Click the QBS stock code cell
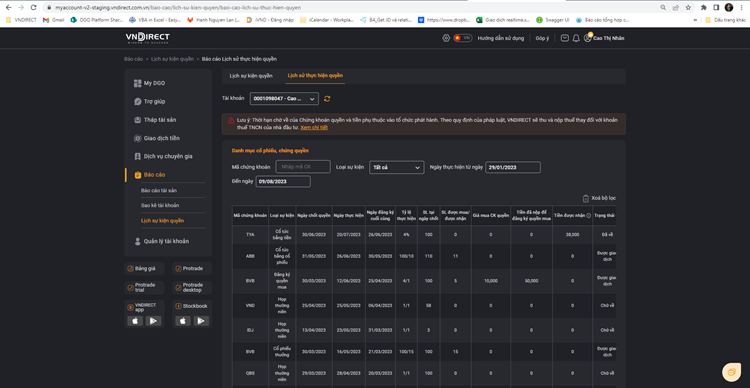 250,373
